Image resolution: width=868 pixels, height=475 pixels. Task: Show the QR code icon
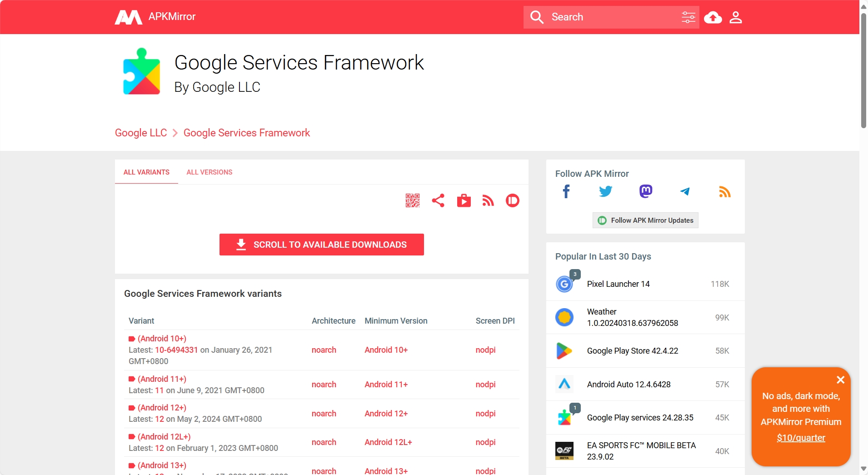tap(413, 200)
